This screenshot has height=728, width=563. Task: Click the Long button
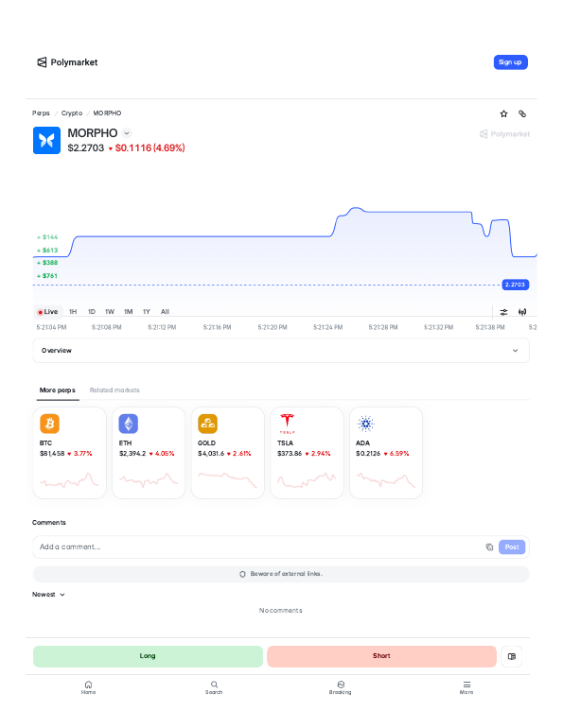click(148, 656)
